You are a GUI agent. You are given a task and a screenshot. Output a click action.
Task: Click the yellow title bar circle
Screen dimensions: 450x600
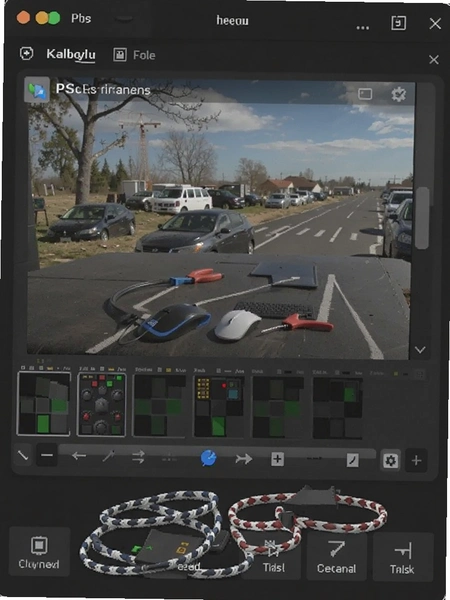point(41,18)
